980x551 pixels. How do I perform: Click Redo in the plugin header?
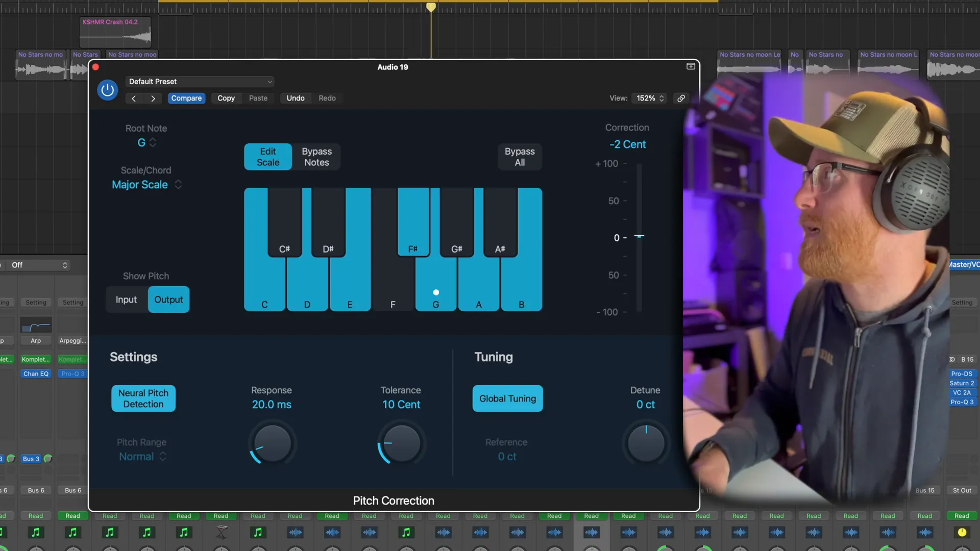click(327, 98)
